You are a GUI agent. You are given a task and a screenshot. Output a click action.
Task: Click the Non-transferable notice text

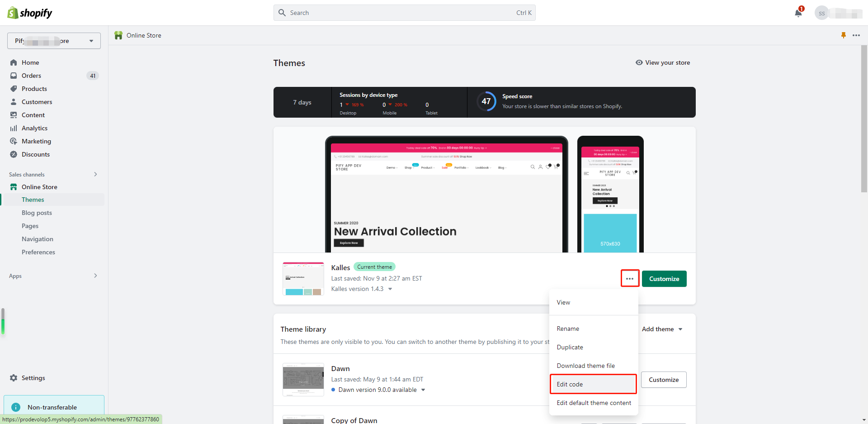[x=52, y=407]
